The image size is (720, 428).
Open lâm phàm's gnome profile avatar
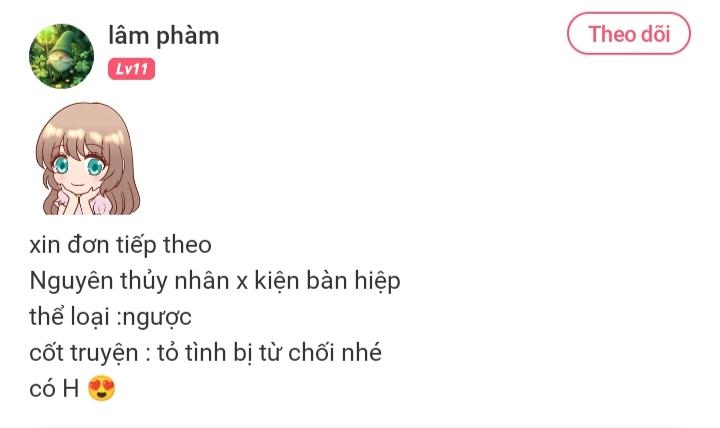[61, 56]
